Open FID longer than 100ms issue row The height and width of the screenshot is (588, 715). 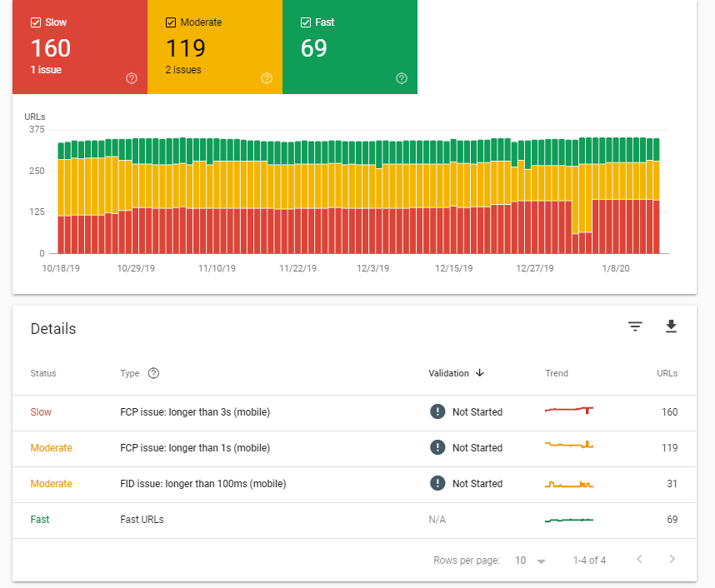(202, 484)
